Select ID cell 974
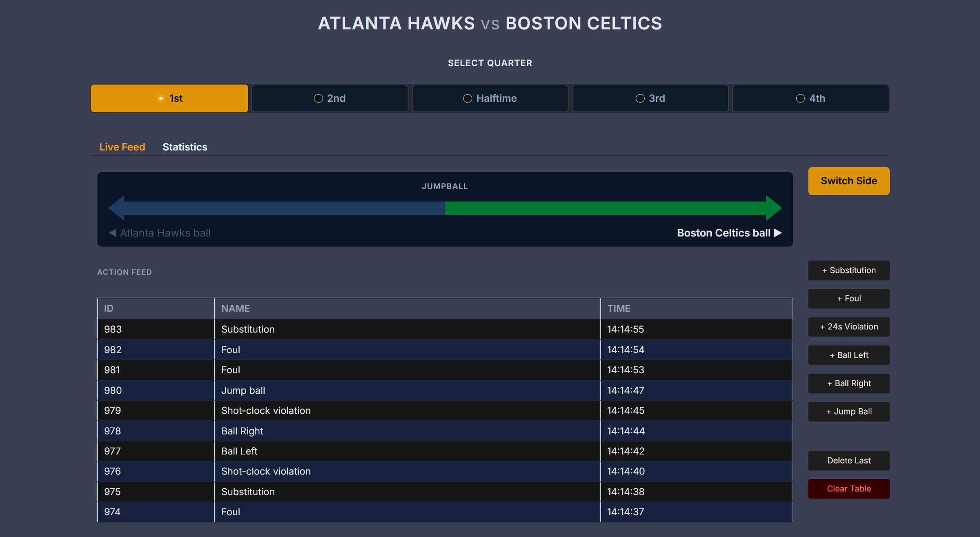The image size is (980, 537). tap(156, 512)
